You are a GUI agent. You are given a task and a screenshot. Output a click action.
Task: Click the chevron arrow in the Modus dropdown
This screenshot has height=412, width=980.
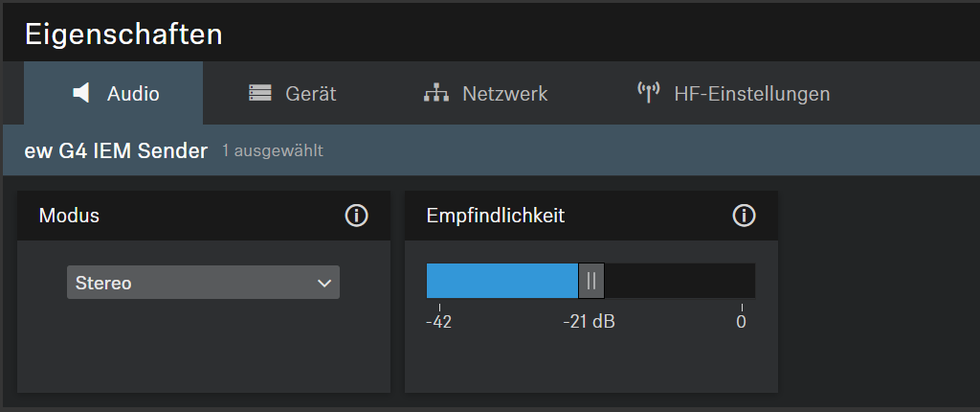(x=323, y=283)
